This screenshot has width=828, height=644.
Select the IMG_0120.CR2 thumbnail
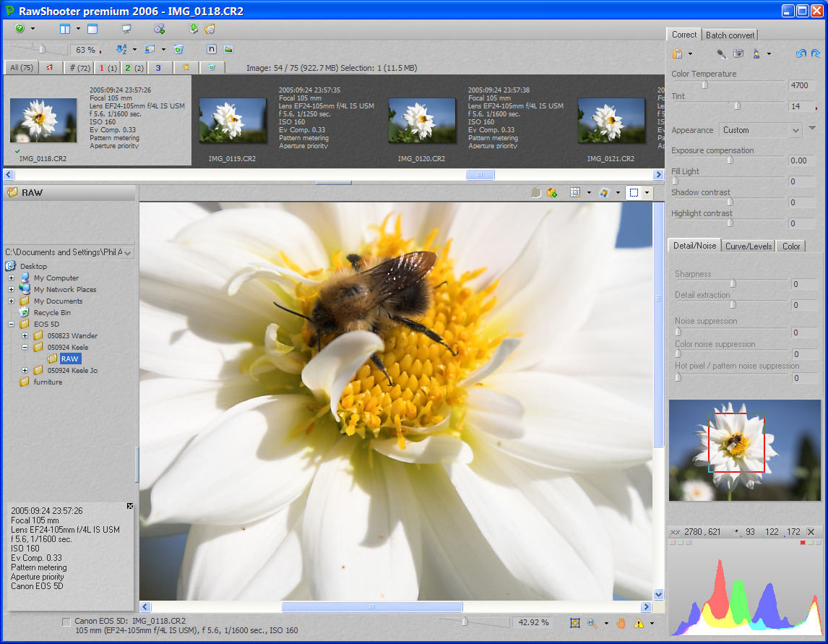422,121
